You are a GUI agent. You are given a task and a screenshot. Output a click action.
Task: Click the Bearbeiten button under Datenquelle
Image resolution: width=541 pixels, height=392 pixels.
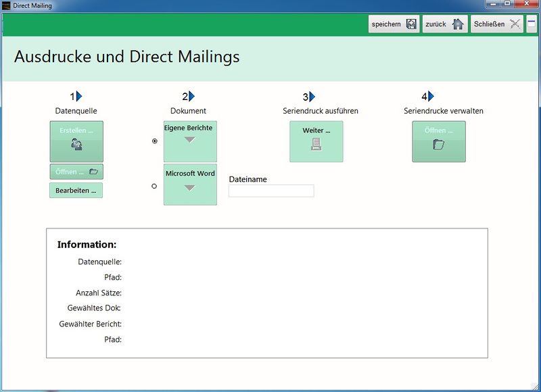(x=76, y=191)
